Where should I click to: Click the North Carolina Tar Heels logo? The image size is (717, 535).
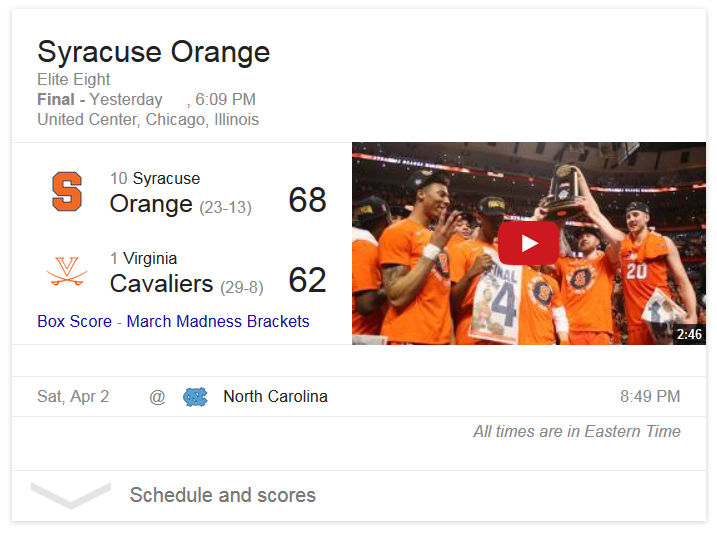195,397
